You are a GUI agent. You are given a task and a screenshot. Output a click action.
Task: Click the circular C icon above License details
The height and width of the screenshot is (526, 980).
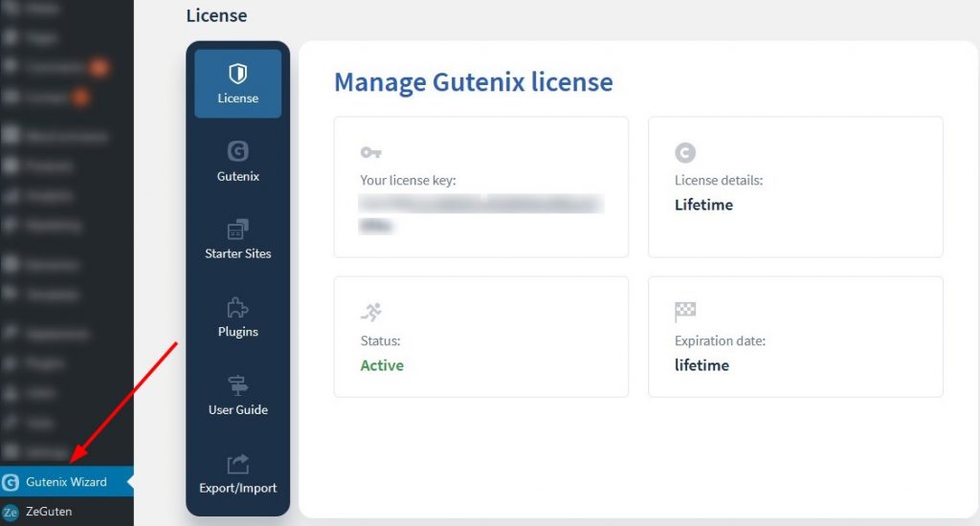click(685, 152)
